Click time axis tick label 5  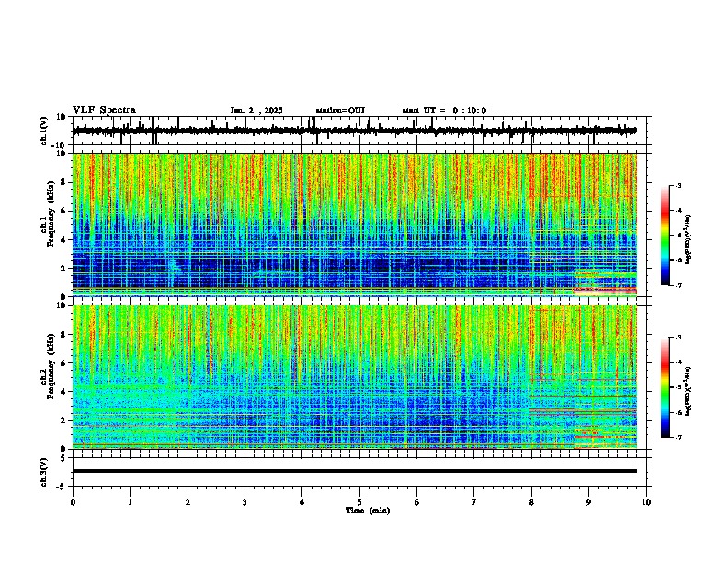[359, 502]
